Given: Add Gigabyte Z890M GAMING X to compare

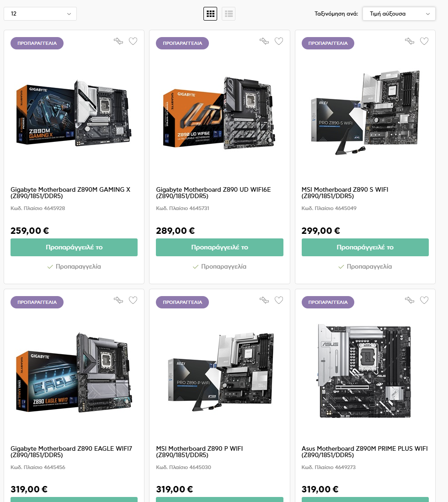Looking at the screenshot, I should (118, 41).
